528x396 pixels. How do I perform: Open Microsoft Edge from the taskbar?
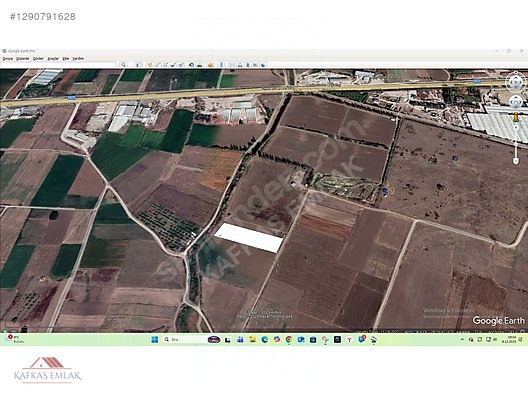[x=265, y=339]
